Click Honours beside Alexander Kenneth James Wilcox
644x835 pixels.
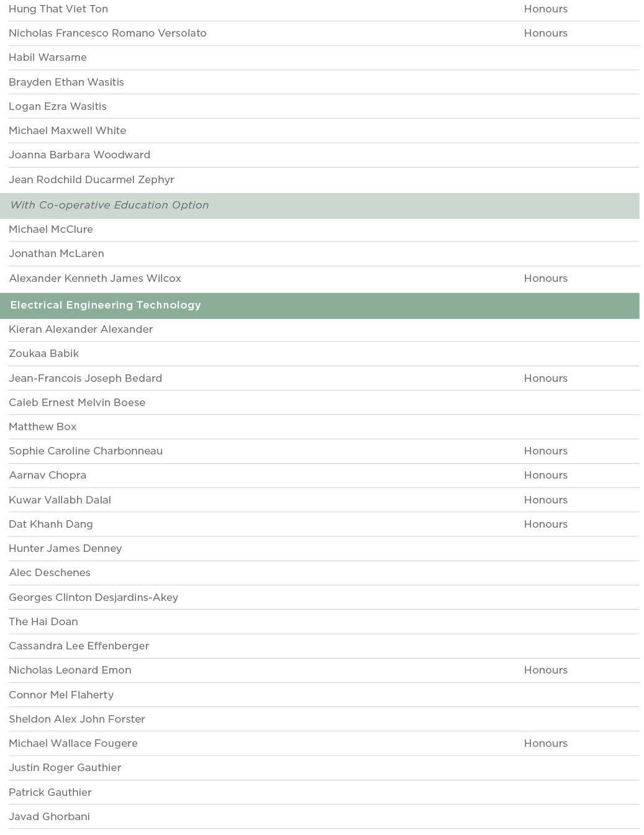[545, 278]
